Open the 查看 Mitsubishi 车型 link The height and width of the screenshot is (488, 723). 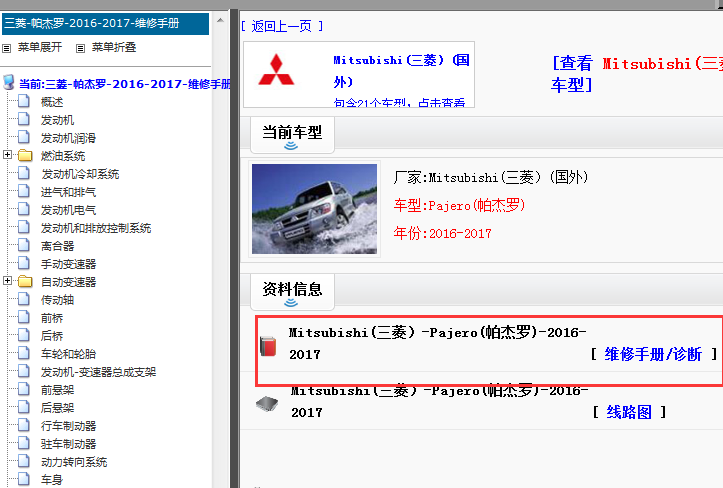[x=637, y=74]
